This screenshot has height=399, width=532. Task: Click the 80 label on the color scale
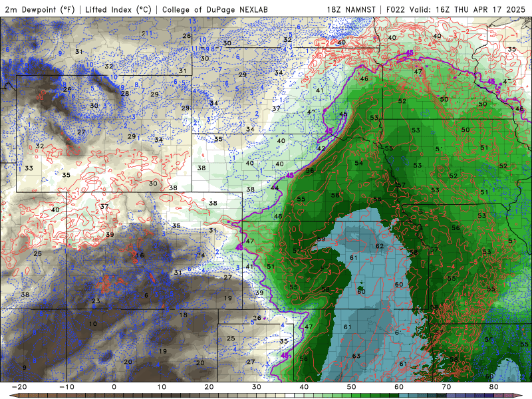coord(494,387)
